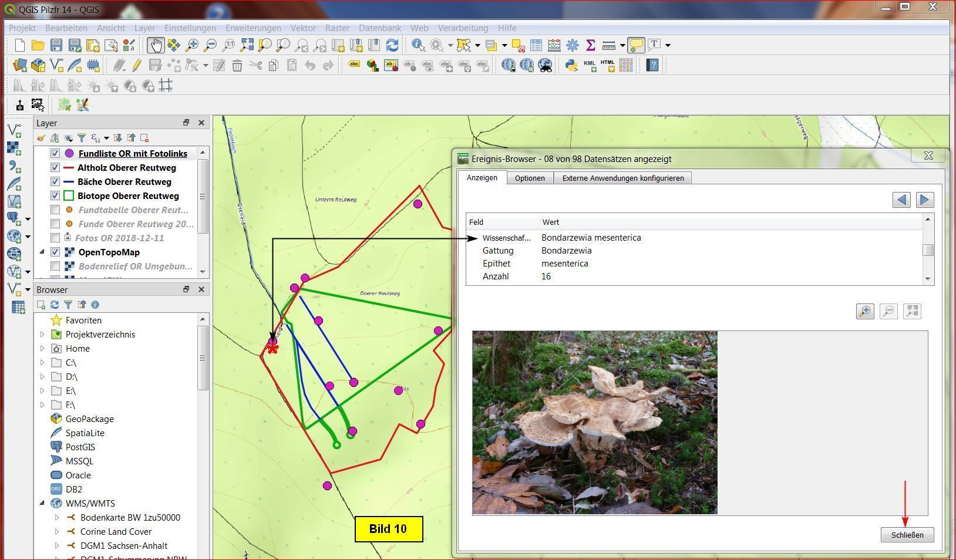Collapse the WMS/WMTS browser node
The height and width of the screenshot is (560, 956).
click(x=42, y=504)
